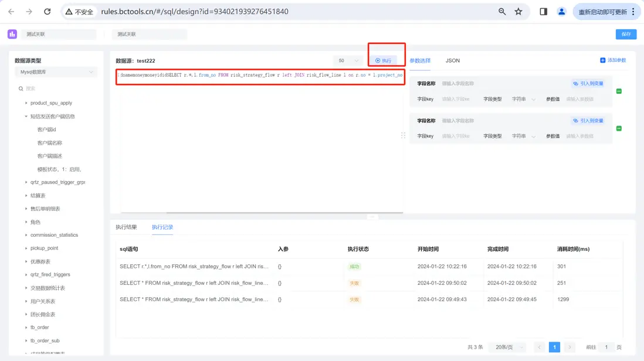The image size is (644, 361).
Task: Go forward in browser history
Action: click(x=29, y=12)
